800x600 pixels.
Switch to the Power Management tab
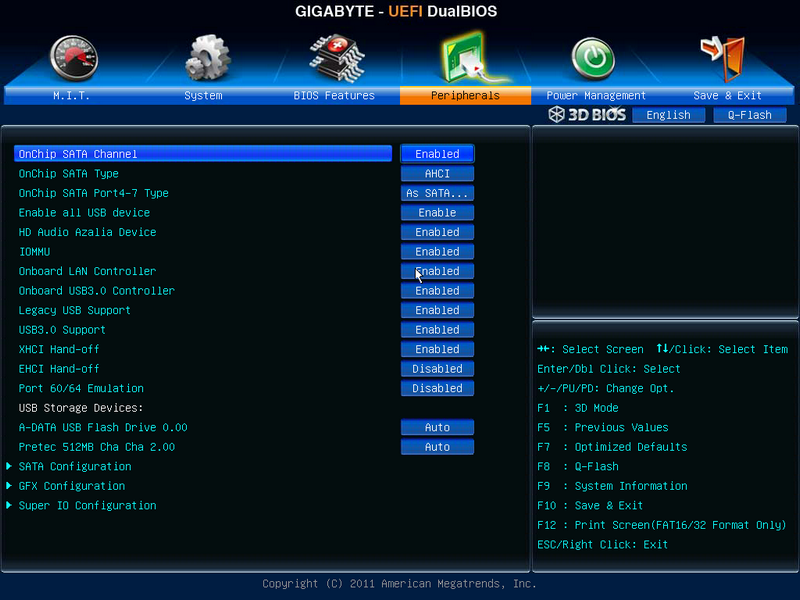[x=596, y=96]
